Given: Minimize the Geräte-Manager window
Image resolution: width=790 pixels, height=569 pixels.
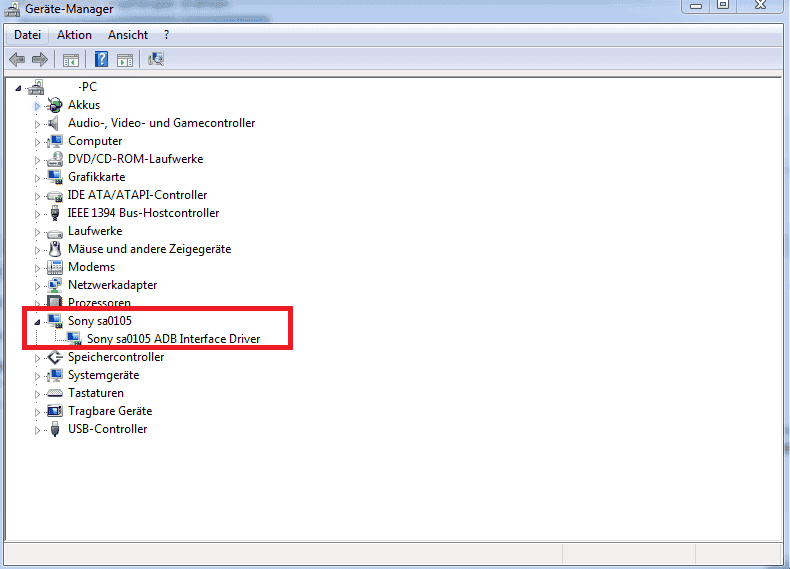Looking at the screenshot, I should click(696, 6).
